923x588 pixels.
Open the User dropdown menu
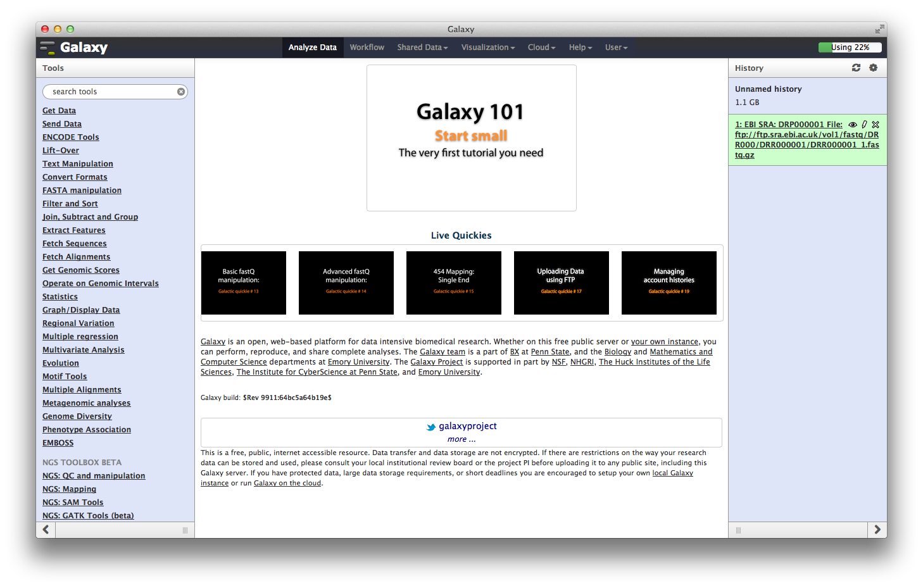[x=616, y=47]
